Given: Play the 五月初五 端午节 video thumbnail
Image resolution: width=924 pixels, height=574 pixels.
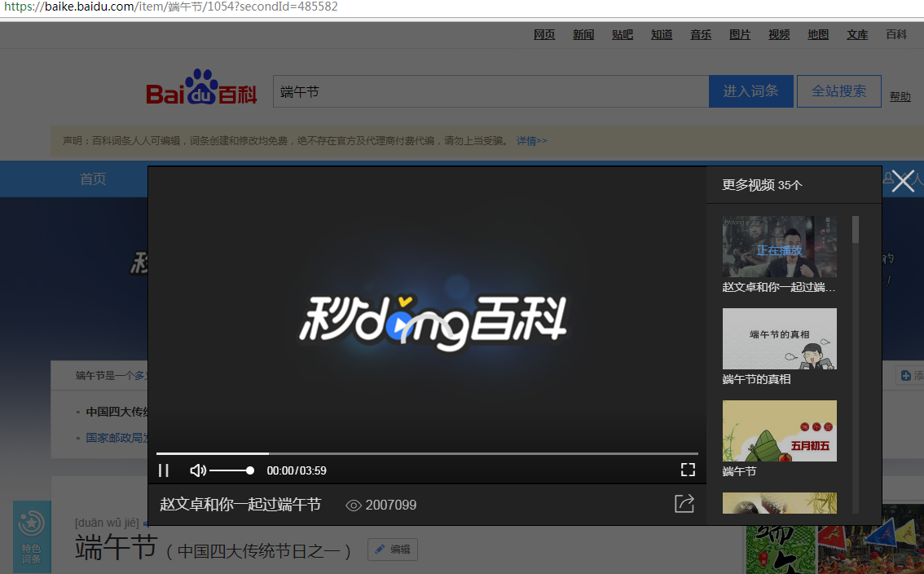Looking at the screenshot, I should 780,430.
